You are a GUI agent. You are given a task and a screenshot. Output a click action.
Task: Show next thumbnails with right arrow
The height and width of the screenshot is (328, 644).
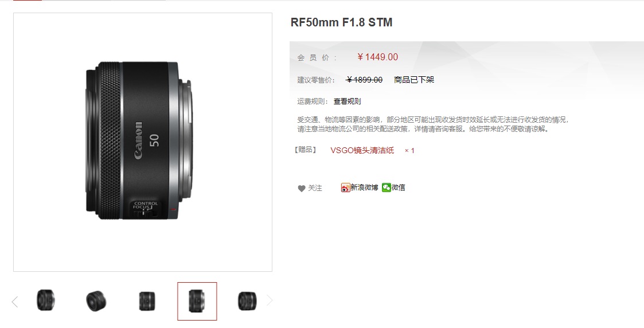coord(270,300)
